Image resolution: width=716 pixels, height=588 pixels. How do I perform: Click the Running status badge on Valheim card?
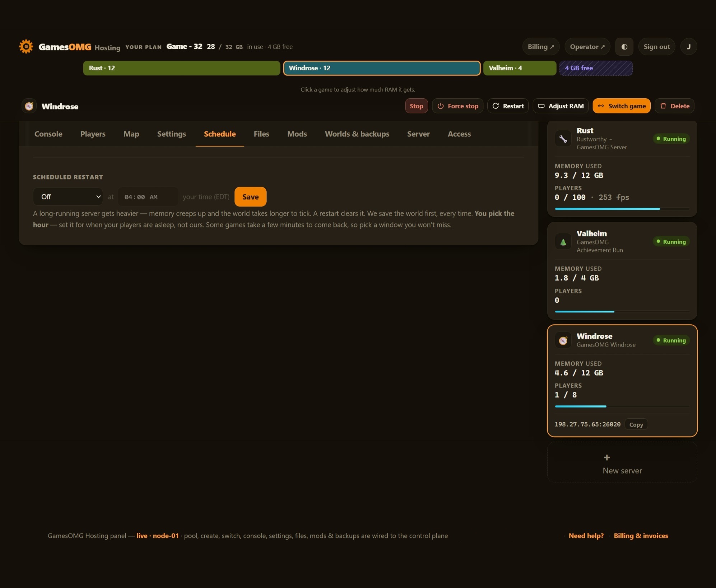pyautogui.click(x=671, y=242)
